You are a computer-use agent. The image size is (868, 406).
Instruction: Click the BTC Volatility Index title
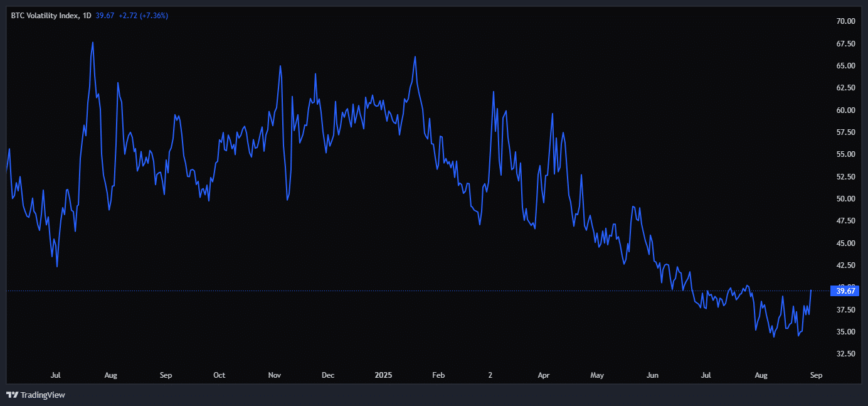pyautogui.click(x=45, y=15)
